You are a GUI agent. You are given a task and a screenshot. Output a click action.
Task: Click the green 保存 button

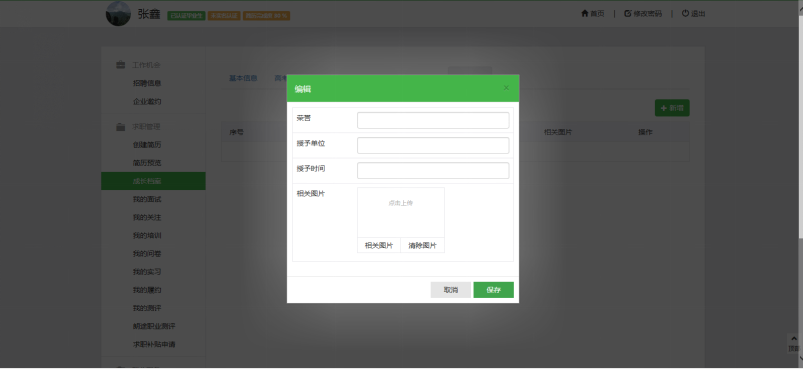493,290
